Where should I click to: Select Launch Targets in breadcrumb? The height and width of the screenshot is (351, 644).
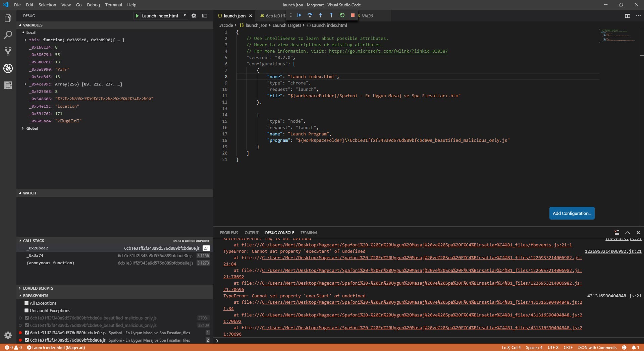(x=287, y=25)
